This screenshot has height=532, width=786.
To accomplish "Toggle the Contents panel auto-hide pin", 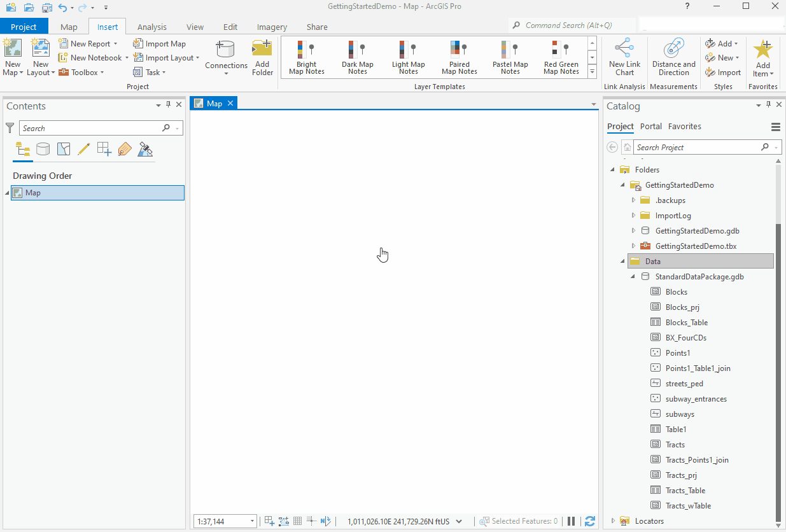I will 168,106.
